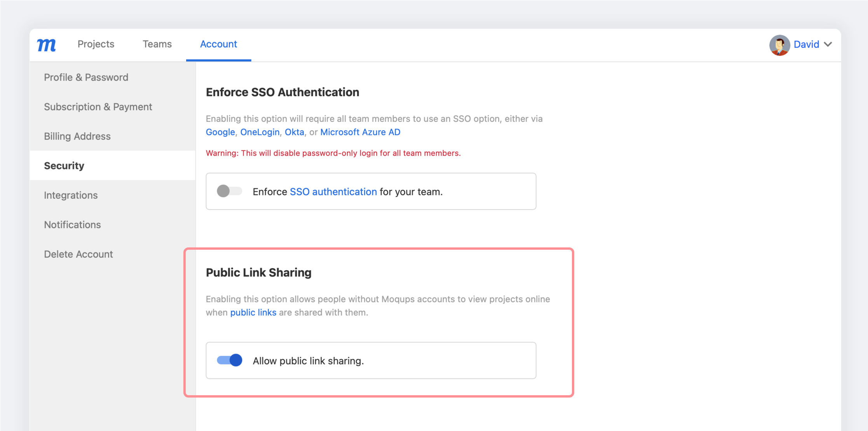The height and width of the screenshot is (431, 868).
Task: Open the OneLogin link
Action: coord(260,132)
